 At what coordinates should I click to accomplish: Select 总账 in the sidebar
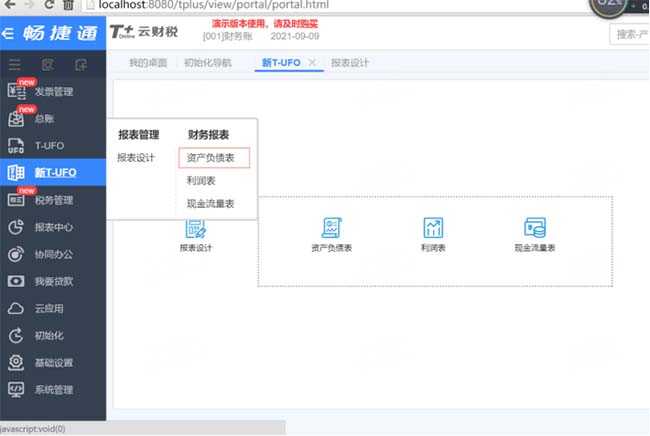click(x=45, y=119)
